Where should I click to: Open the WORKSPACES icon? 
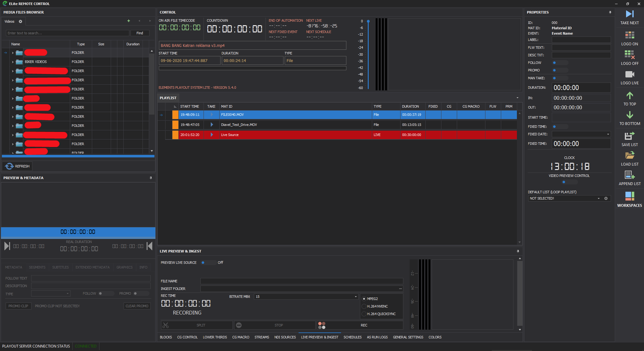pos(630,196)
